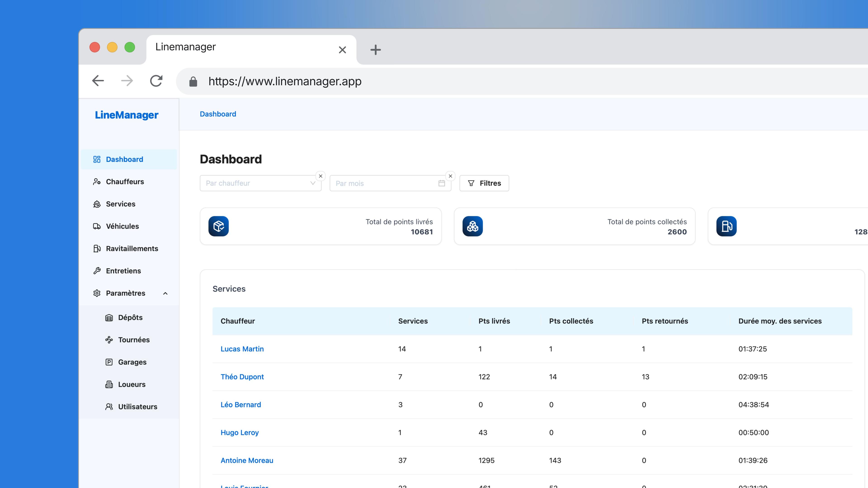Screen dimensions: 868x488
Task: Open the Par chauffeur dropdown
Action: (260, 183)
